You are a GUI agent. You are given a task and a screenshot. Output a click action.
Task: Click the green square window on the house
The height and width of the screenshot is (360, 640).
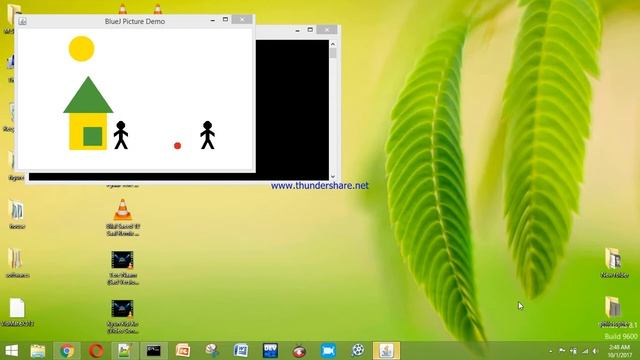click(x=93, y=136)
